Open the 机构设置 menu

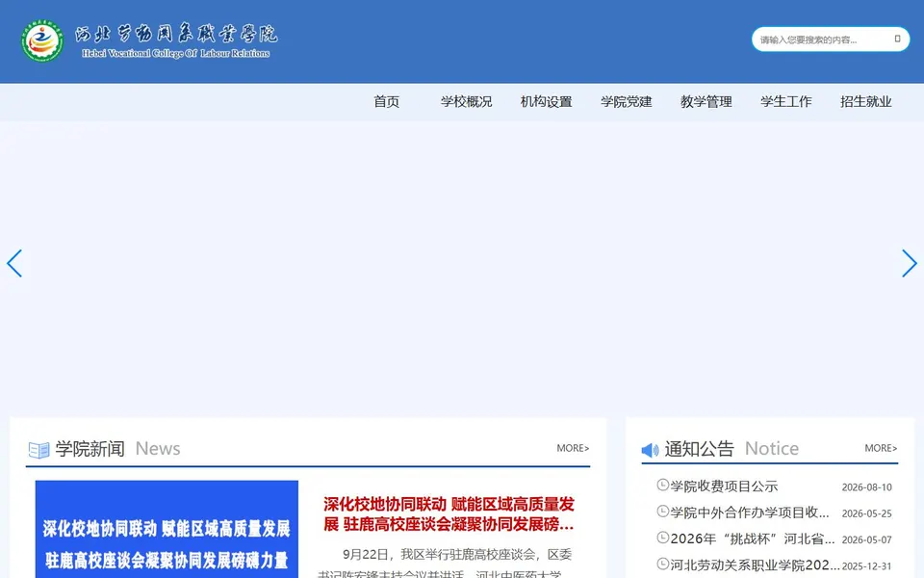[x=547, y=101]
